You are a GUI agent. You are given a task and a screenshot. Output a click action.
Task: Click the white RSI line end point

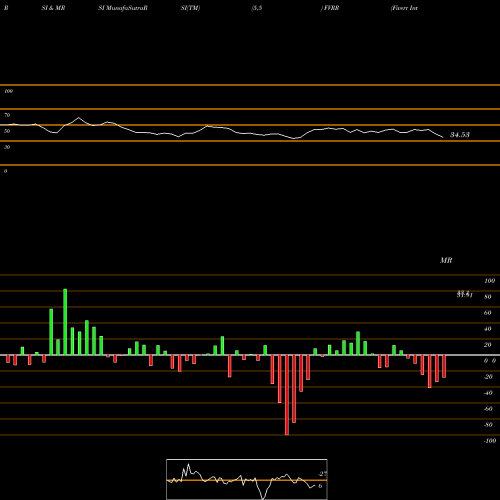click(443, 137)
